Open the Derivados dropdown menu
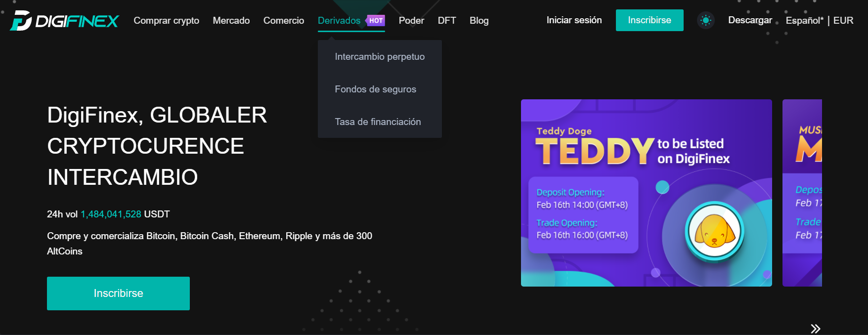868x335 pixels. (x=339, y=20)
